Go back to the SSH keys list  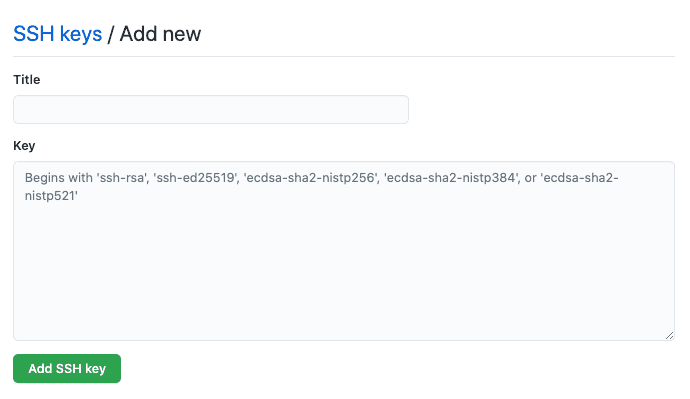pyautogui.click(x=58, y=34)
